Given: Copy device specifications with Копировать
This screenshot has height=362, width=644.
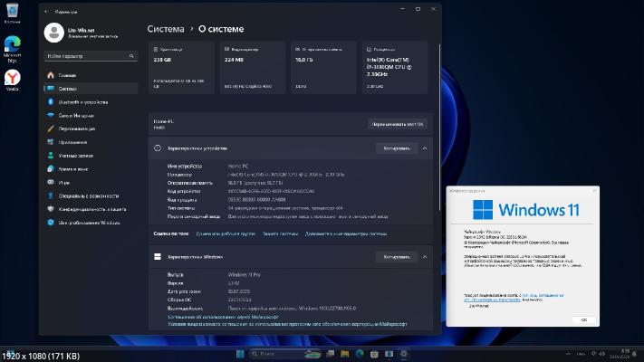Looking at the screenshot, I should pyautogui.click(x=397, y=148).
